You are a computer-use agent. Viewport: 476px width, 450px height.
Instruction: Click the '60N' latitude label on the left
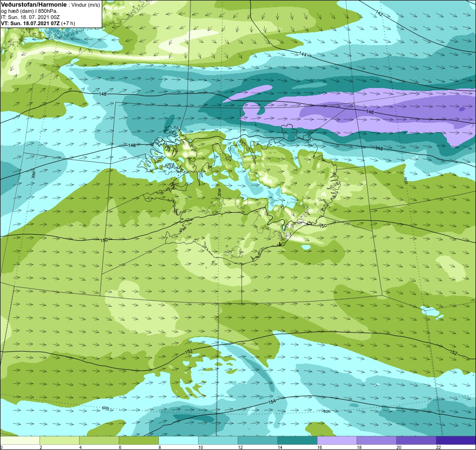(105, 408)
